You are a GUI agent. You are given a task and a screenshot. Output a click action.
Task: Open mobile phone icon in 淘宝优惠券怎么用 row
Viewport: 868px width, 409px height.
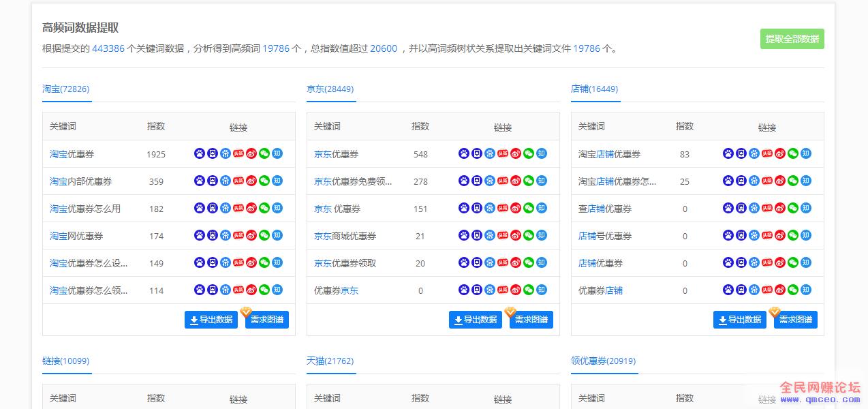(213, 208)
